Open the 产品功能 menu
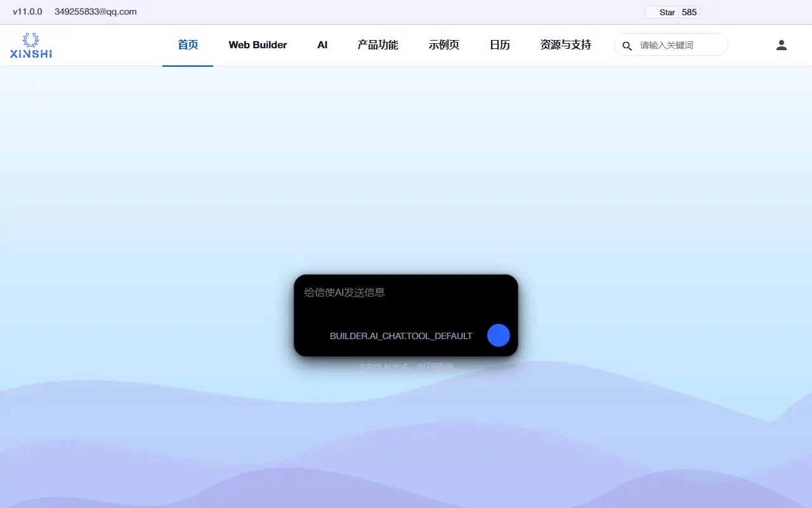Image resolution: width=812 pixels, height=508 pixels. click(378, 45)
